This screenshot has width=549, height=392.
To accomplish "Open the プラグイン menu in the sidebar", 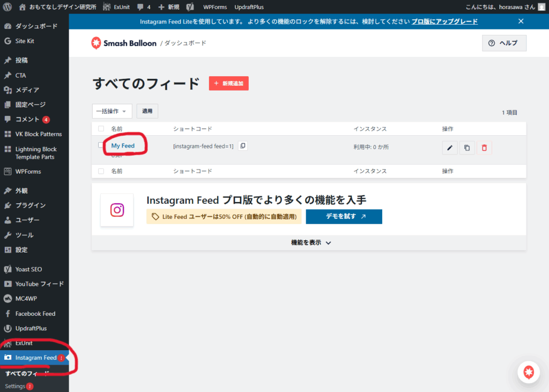I will (30, 205).
